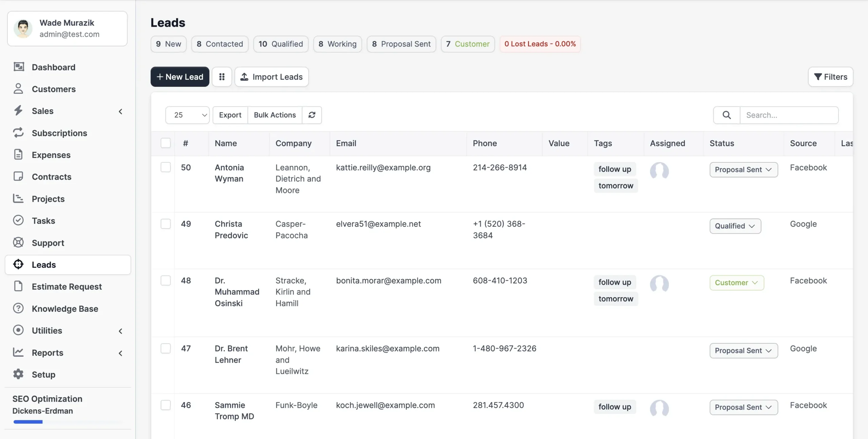Open the Bulk Actions control
Image resolution: width=868 pixels, height=439 pixels.
coord(275,115)
